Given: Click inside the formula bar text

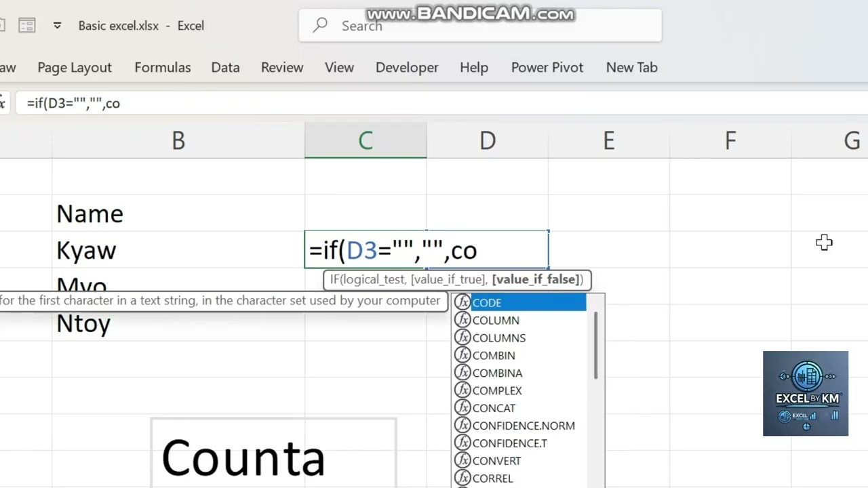Looking at the screenshot, I should 73,103.
